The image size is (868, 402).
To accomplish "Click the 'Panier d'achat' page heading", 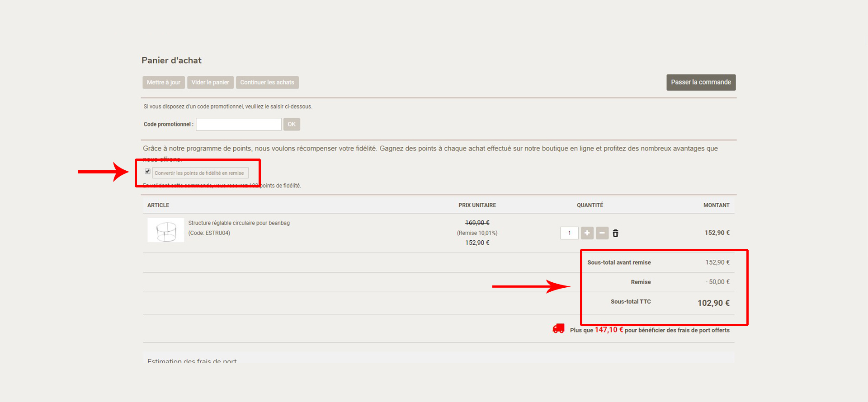I will 171,61.
